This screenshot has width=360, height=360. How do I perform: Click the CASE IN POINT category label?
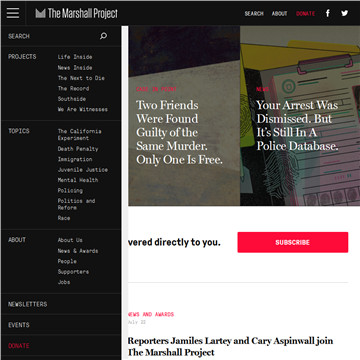(x=156, y=89)
